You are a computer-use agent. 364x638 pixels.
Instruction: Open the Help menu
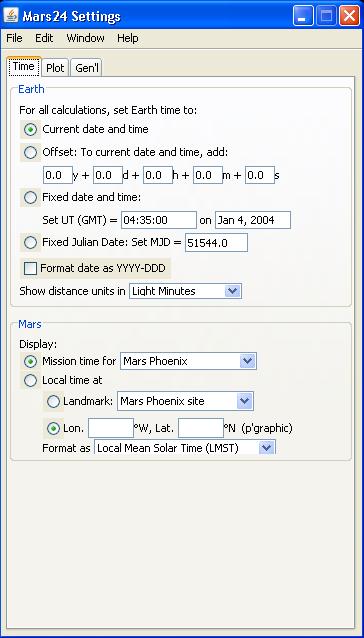128,38
